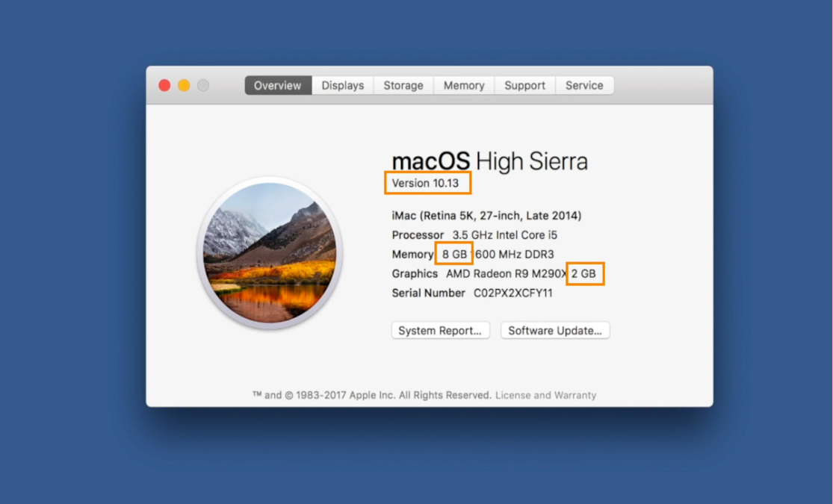Open the Support tab
Image resolution: width=833 pixels, height=504 pixels.
(x=525, y=86)
